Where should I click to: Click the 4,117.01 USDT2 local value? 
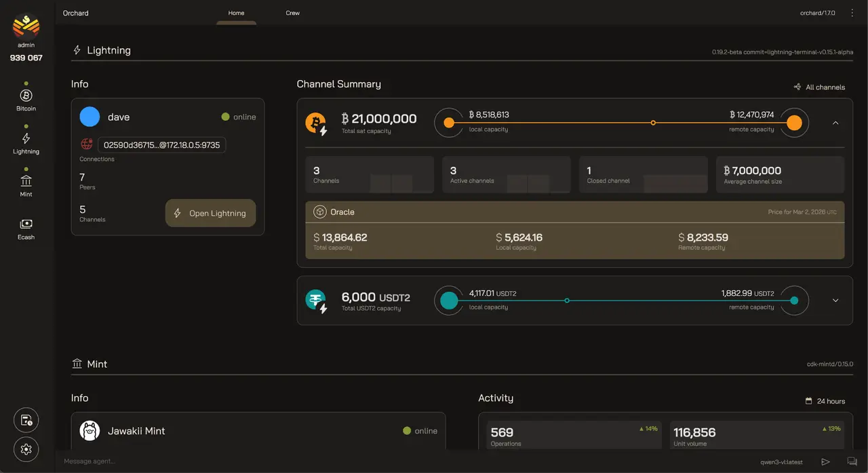pos(493,293)
